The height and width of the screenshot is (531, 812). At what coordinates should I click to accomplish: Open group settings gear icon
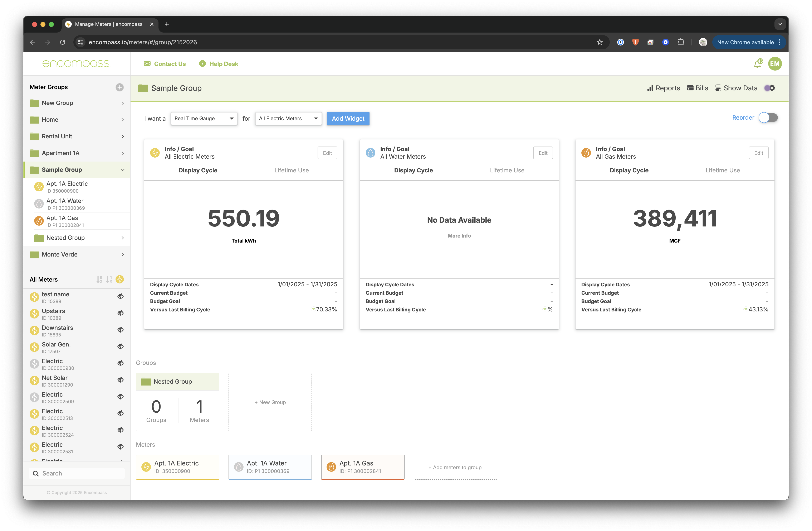(x=772, y=88)
